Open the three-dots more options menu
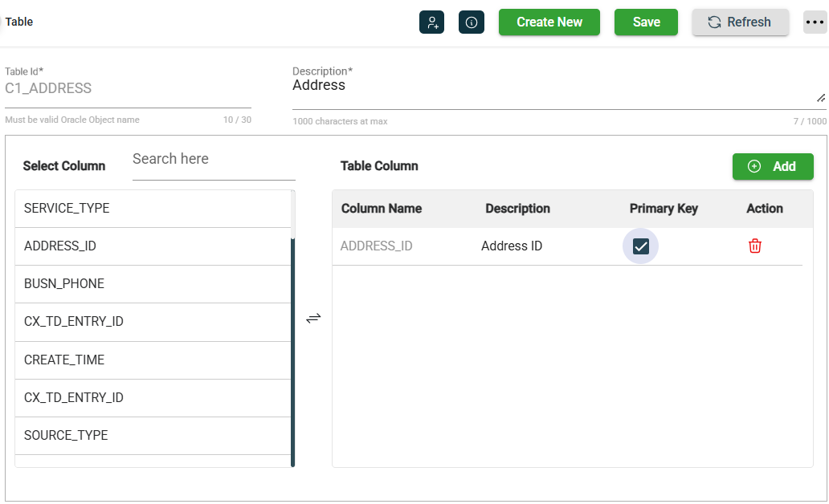 pyautogui.click(x=815, y=22)
